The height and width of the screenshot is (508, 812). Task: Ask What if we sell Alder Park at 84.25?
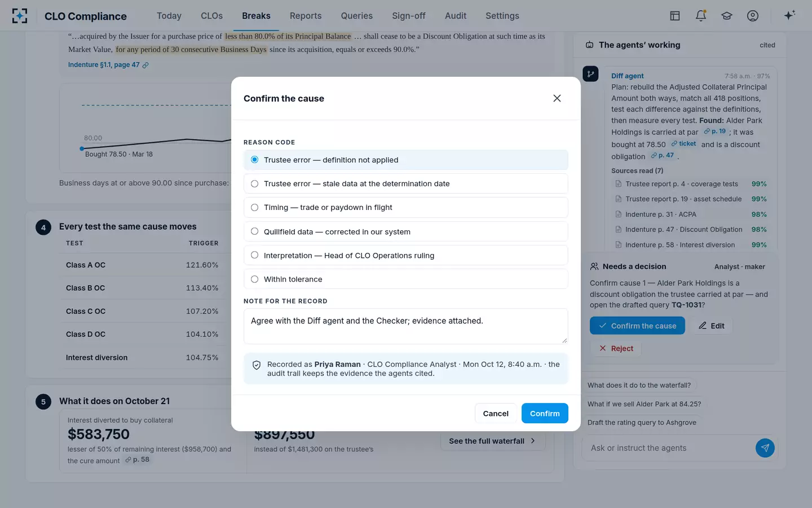click(644, 404)
